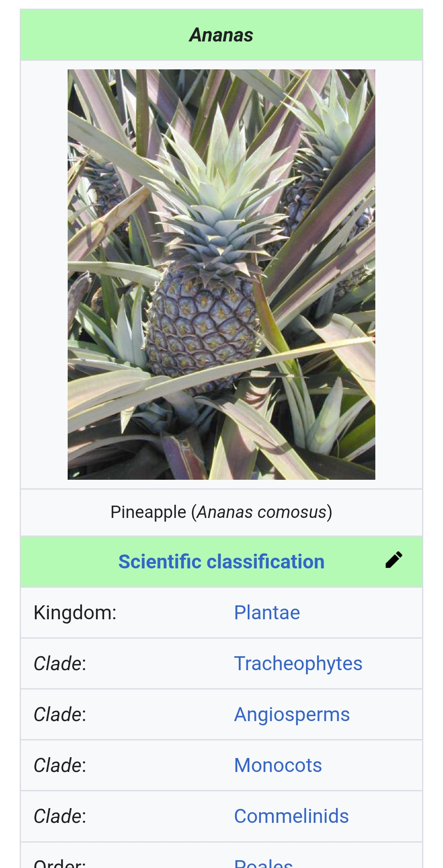Viewport: 443px width, 868px height.
Task: Go to the Monocots page
Action: click(x=278, y=765)
